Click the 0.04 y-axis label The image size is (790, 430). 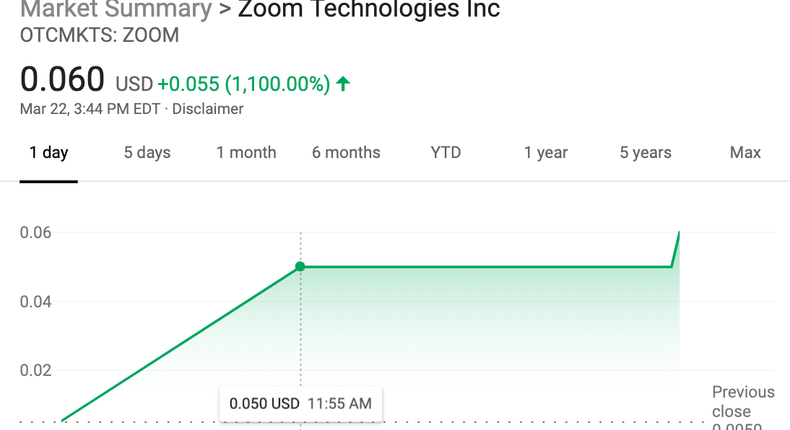tap(34, 302)
